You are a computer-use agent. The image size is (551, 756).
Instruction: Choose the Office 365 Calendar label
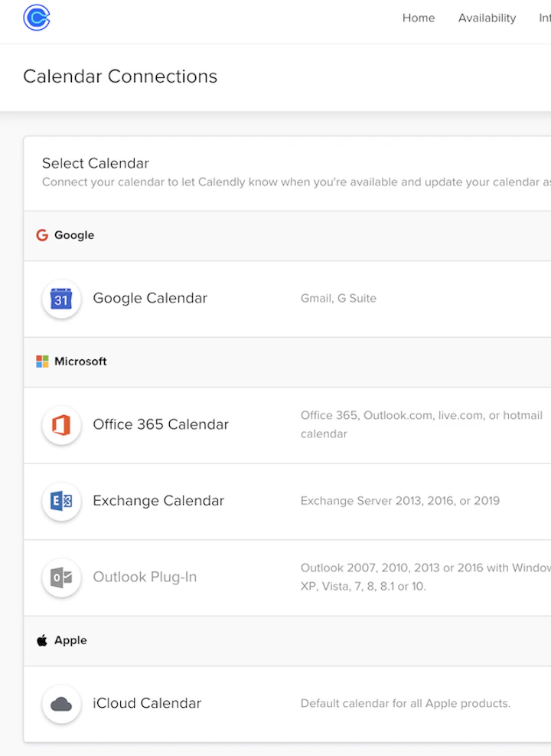tap(161, 424)
